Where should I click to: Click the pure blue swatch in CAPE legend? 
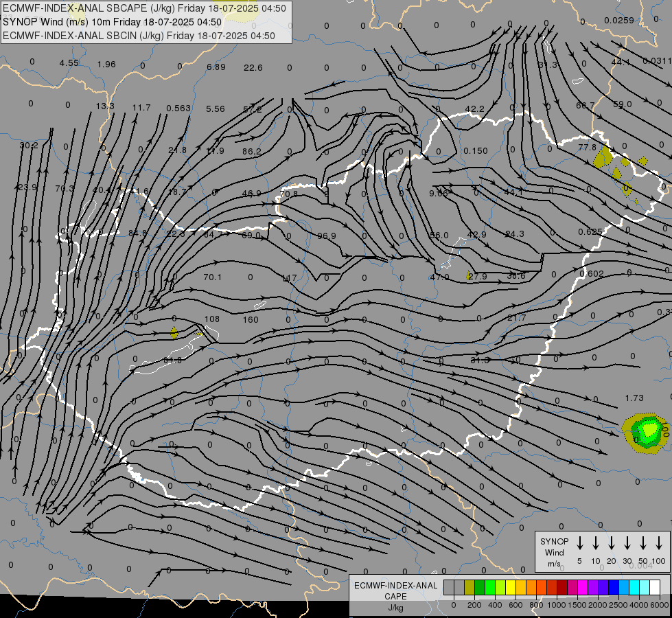614,588
